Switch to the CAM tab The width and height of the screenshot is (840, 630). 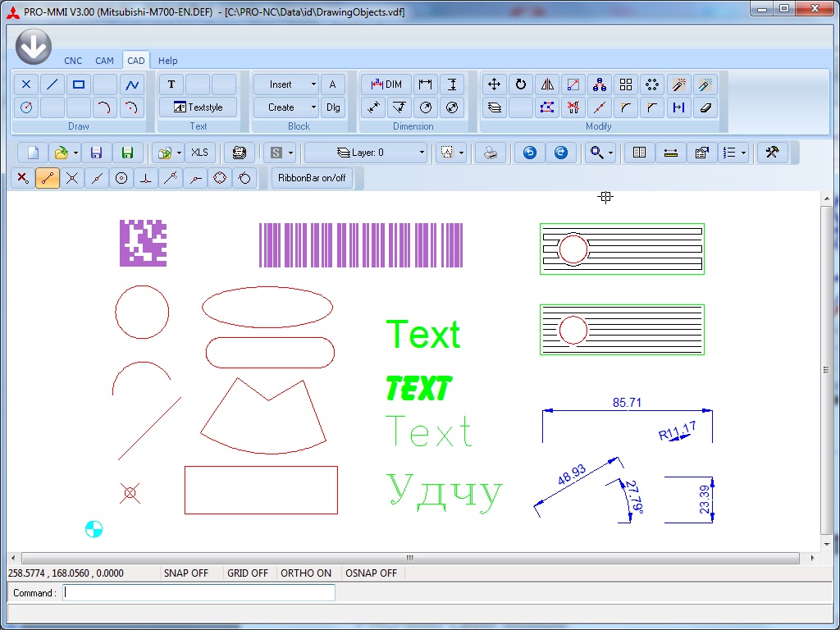coord(104,61)
